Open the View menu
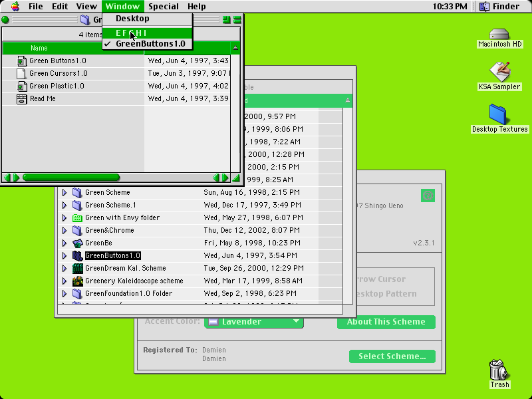The image size is (532, 399). coord(86,7)
